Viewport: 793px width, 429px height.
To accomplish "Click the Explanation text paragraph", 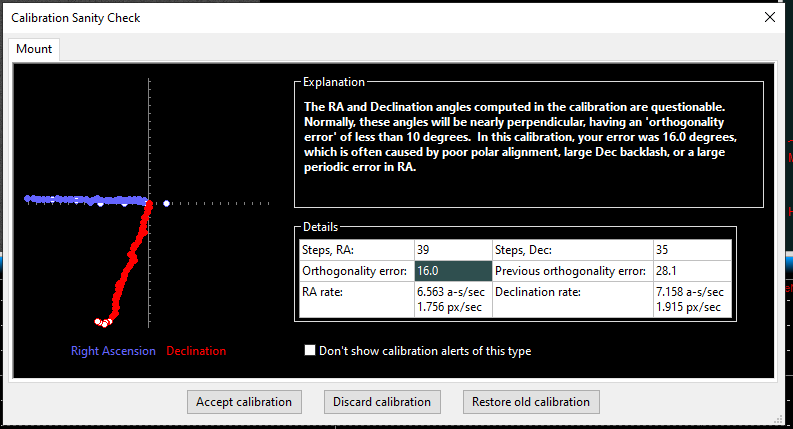I will point(528,136).
